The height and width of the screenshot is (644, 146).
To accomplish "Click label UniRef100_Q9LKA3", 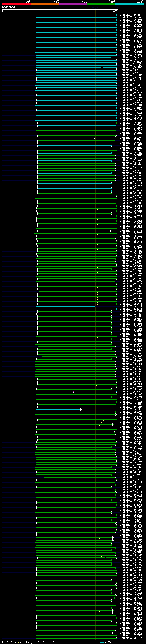I will [x=131, y=161].
